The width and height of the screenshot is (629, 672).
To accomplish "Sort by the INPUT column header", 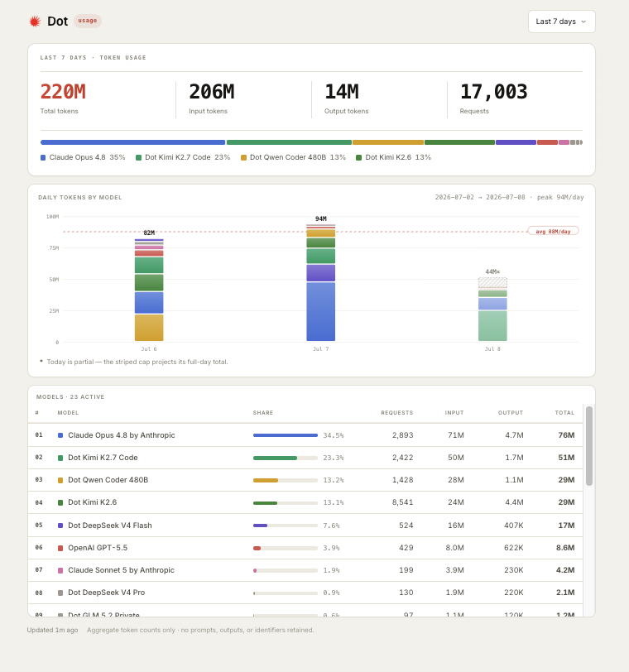I will point(454,413).
